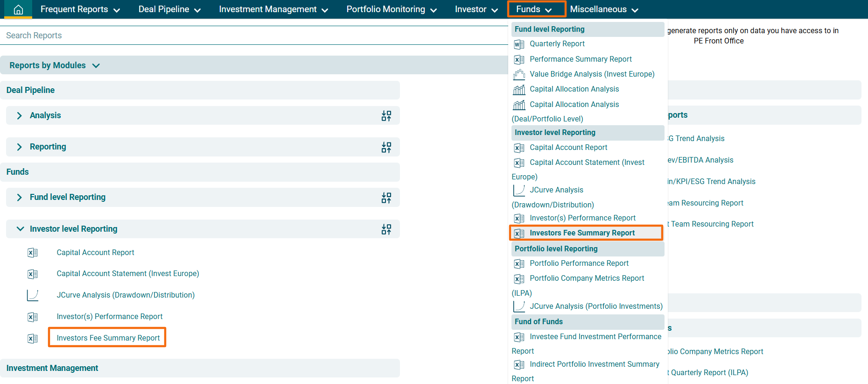Screen dimensions: 868x384
Task: Click the Excel icon beside Performance Summary Report
Action: (x=519, y=60)
